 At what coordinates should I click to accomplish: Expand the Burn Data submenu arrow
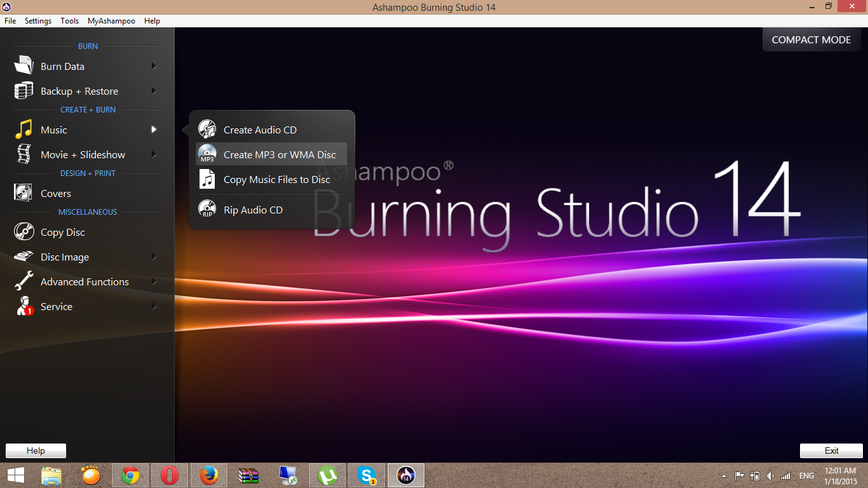[x=154, y=66]
